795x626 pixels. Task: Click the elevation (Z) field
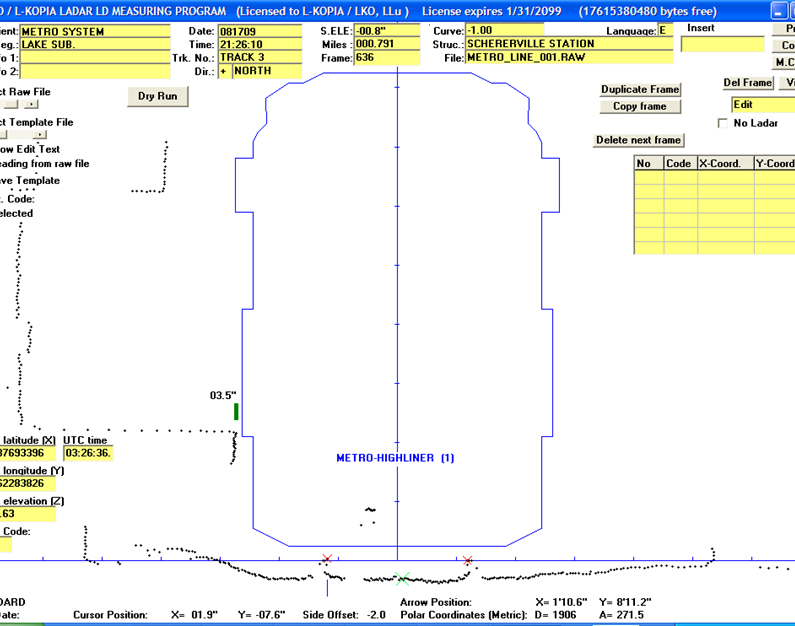pyautogui.click(x=27, y=514)
